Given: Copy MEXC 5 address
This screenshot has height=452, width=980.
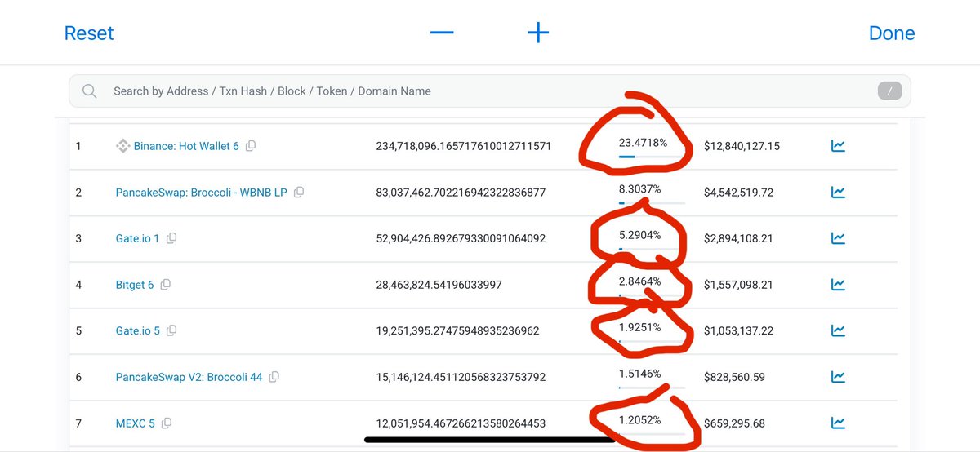Looking at the screenshot, I should (x=167, y=423).
